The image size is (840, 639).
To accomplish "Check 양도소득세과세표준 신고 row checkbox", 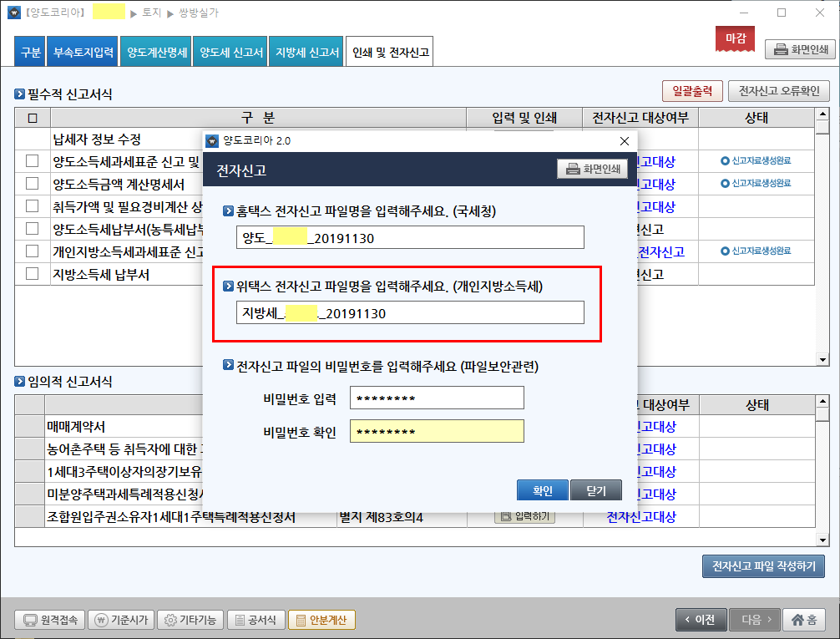I will (x=33, y=161).
